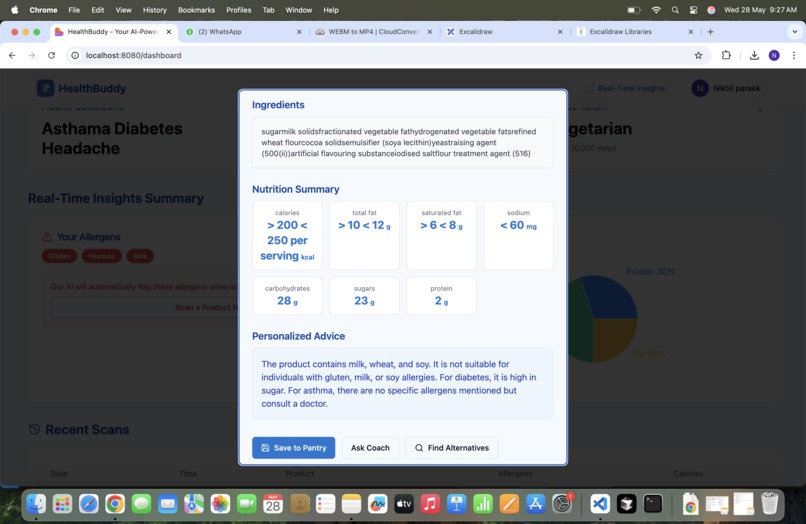The width and height of the screenshot is (806, 524).
Task: Click the carbohydrates 28 g card
Action: (287, 296)
